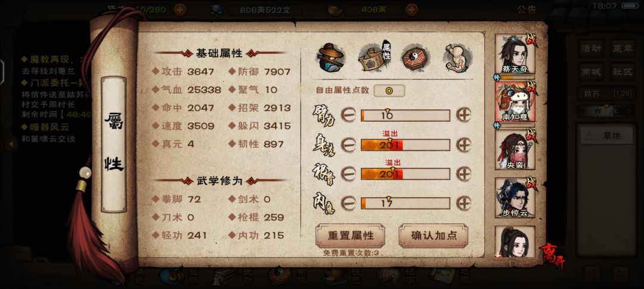Click the 身法 attribute slider bar
Viewport: 644px width, 289px height.
405,144
